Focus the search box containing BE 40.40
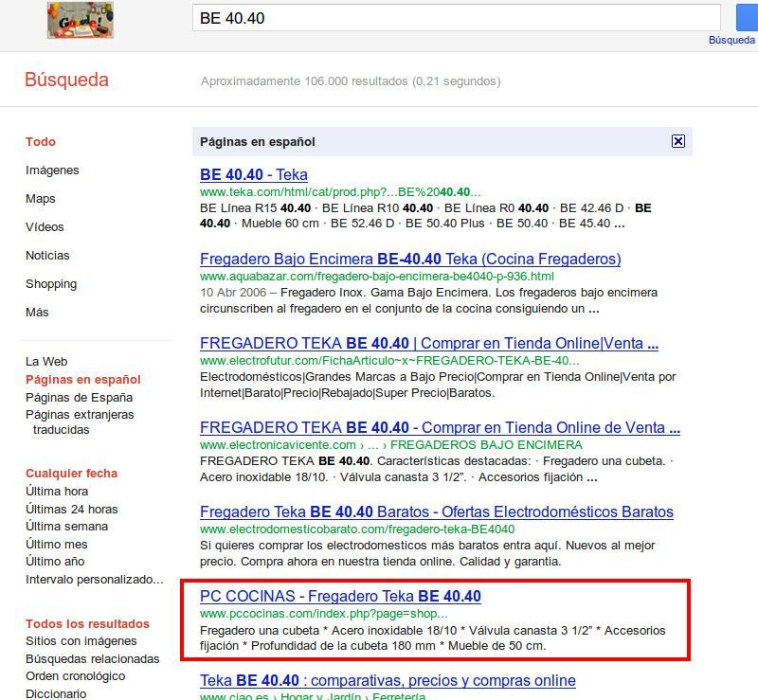 tap(457, 18)
